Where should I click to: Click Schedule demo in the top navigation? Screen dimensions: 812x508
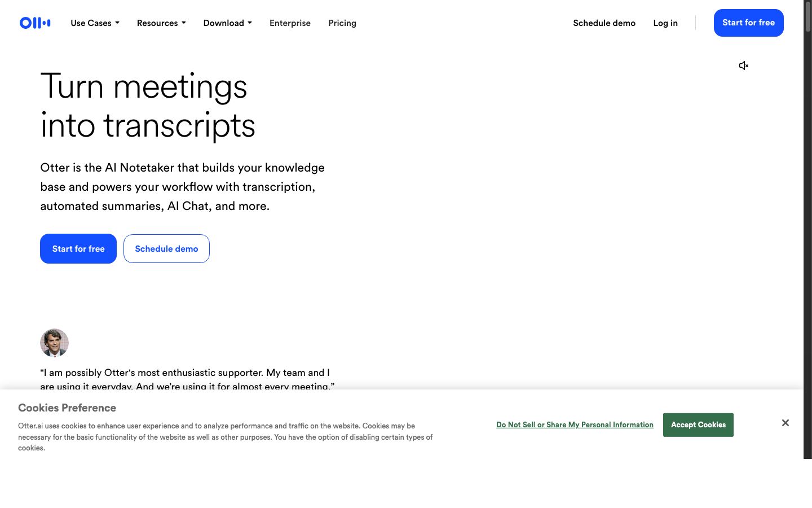tap(604, 23)
